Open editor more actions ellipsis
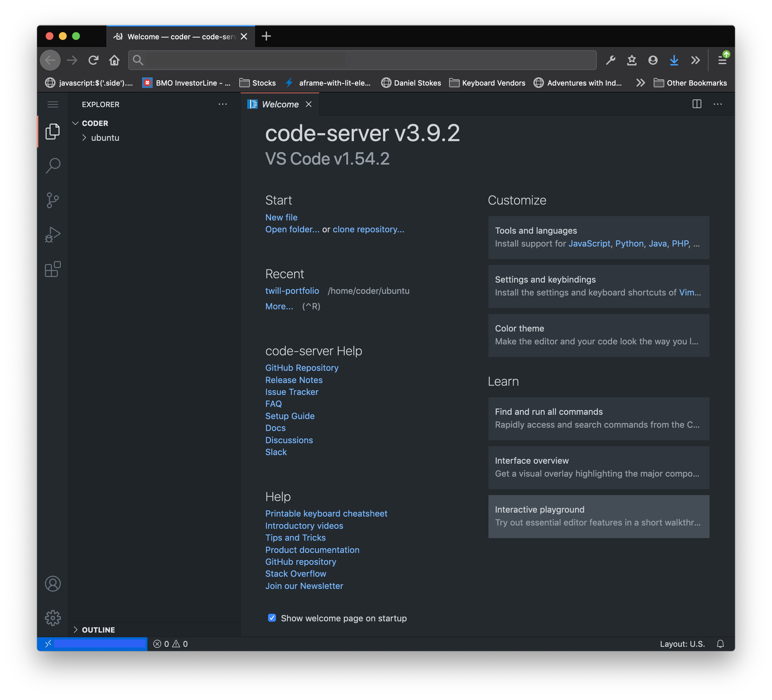The height and width of the screenshot is (700, 772). [x=717, y=104]
